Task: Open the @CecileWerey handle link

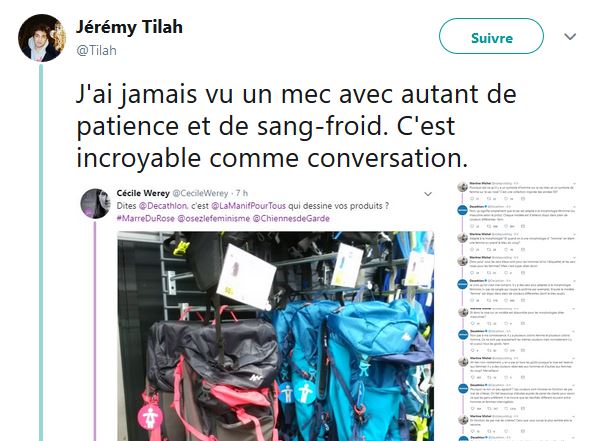Action: click(200, 193)
